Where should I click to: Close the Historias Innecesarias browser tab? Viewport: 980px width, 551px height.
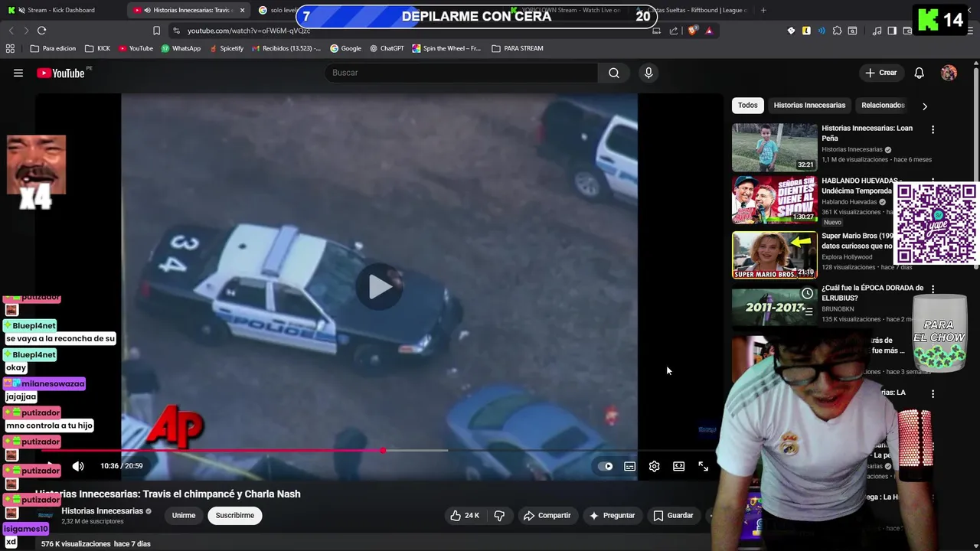click(x=243, y=10)
